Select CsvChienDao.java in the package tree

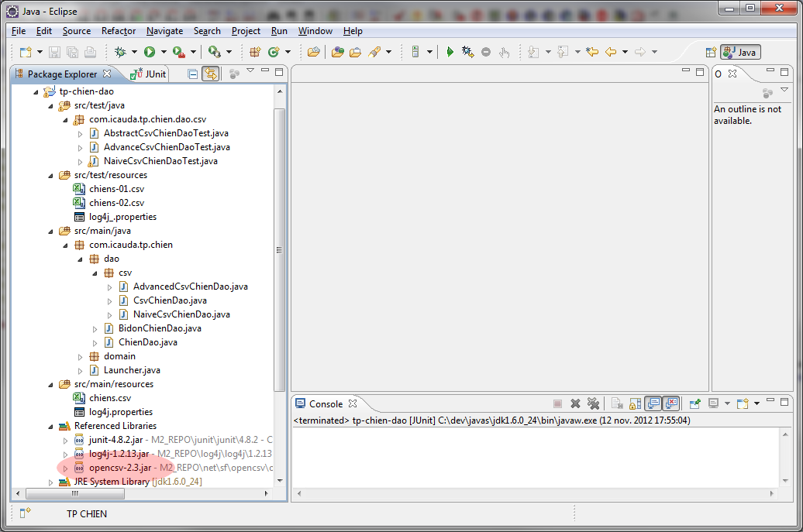pyautogui.click(x=169, y=300)
